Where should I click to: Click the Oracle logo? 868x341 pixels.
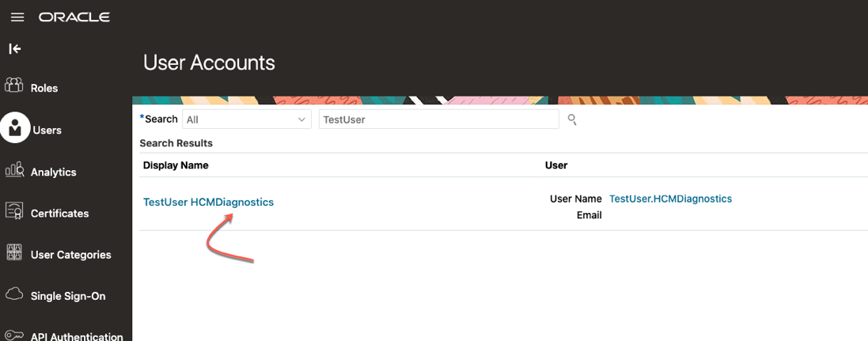click(x=74, y=17)
